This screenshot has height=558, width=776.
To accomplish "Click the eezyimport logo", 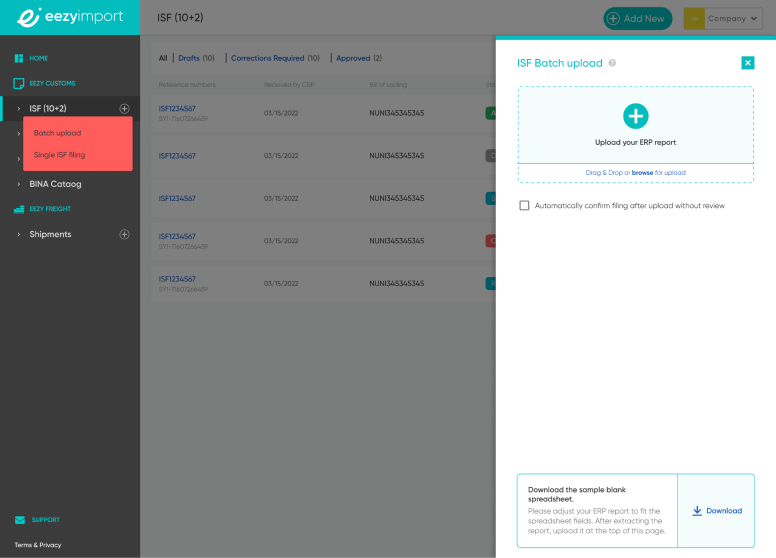I will [70, 17].
